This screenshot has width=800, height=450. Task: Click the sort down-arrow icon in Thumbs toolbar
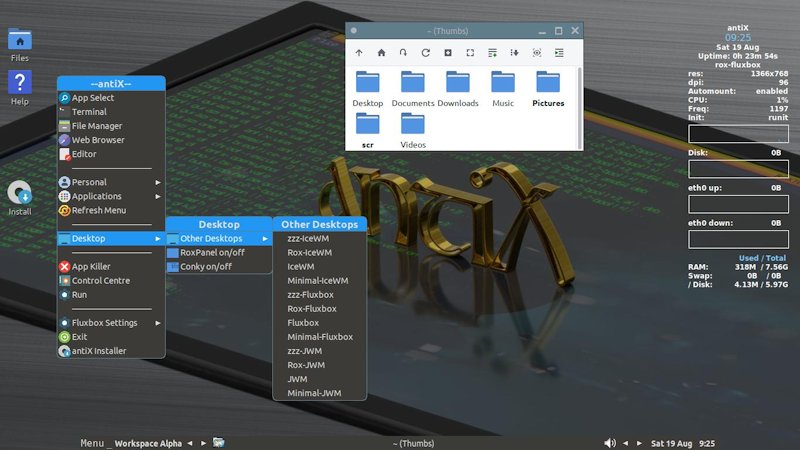pyautogui.click(x=514, y=53)
